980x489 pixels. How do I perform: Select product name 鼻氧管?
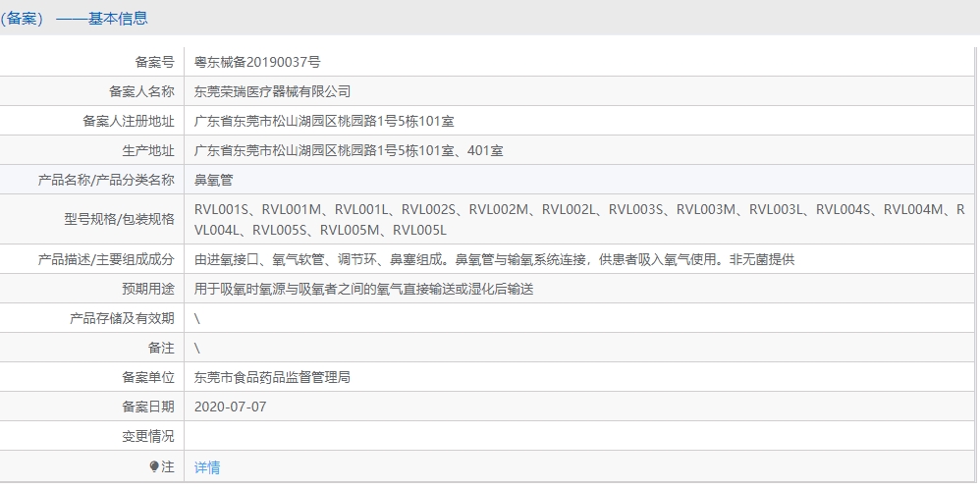click(214, 180)
